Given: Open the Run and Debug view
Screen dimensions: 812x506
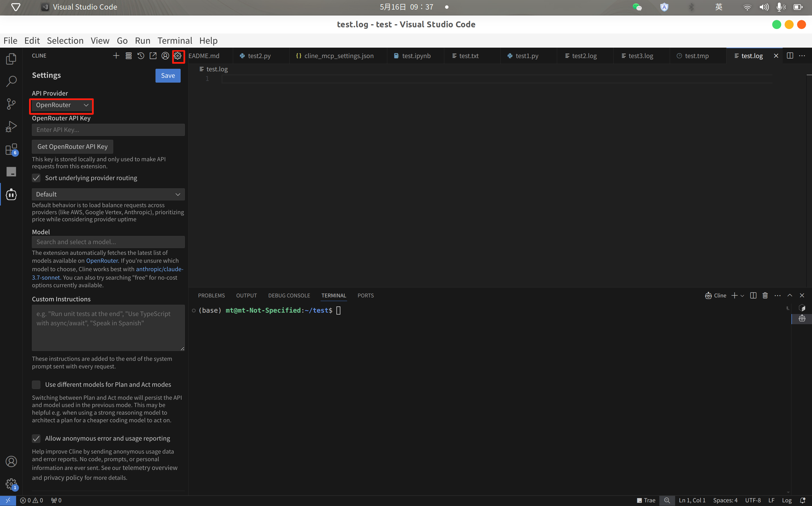Looking at the screenshot, I should [11, 127].
